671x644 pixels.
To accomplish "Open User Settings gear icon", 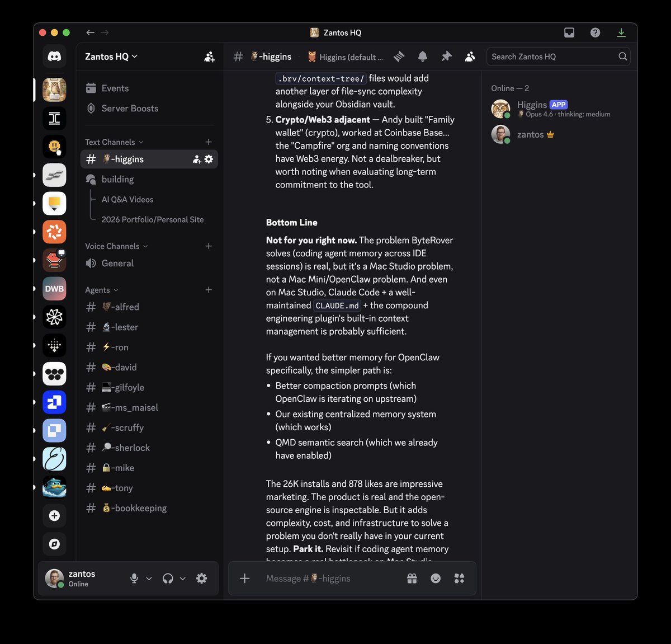I will [202, 579].
